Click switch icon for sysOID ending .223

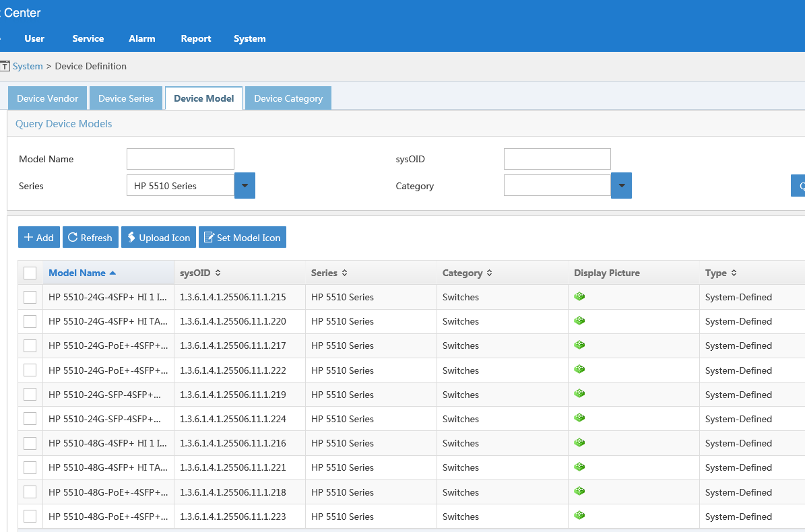579,516
